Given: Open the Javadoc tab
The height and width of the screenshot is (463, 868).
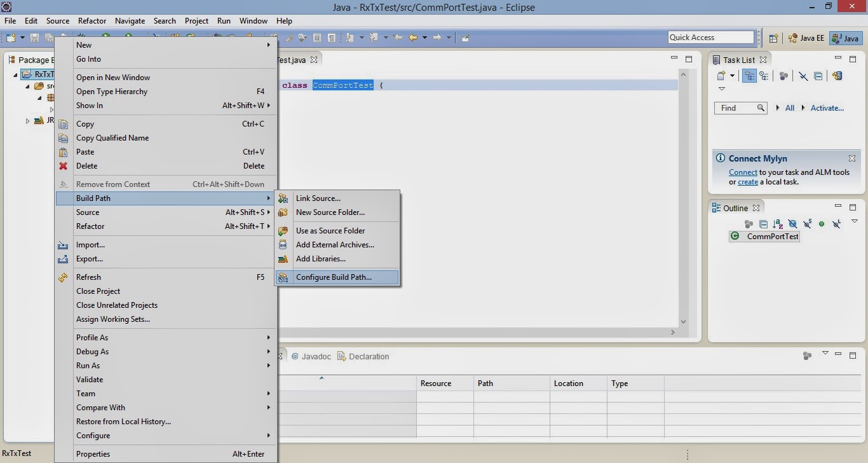Looking at the screenshot, I should tap(311, 357).
